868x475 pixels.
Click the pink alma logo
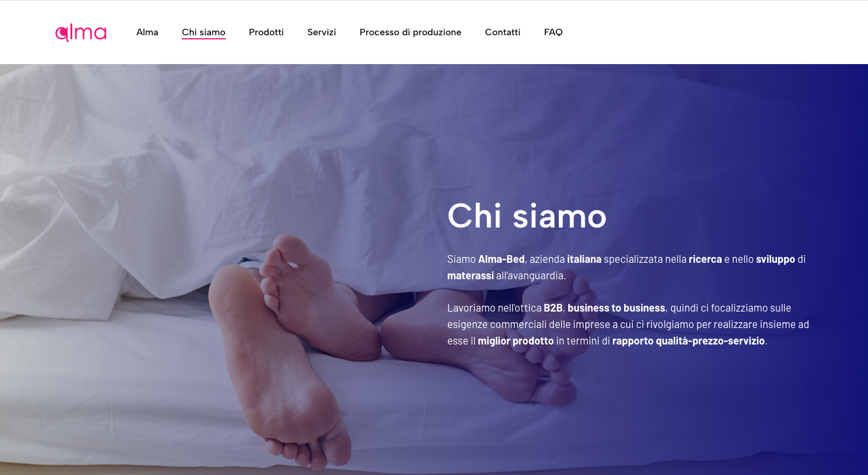[81, 32]
